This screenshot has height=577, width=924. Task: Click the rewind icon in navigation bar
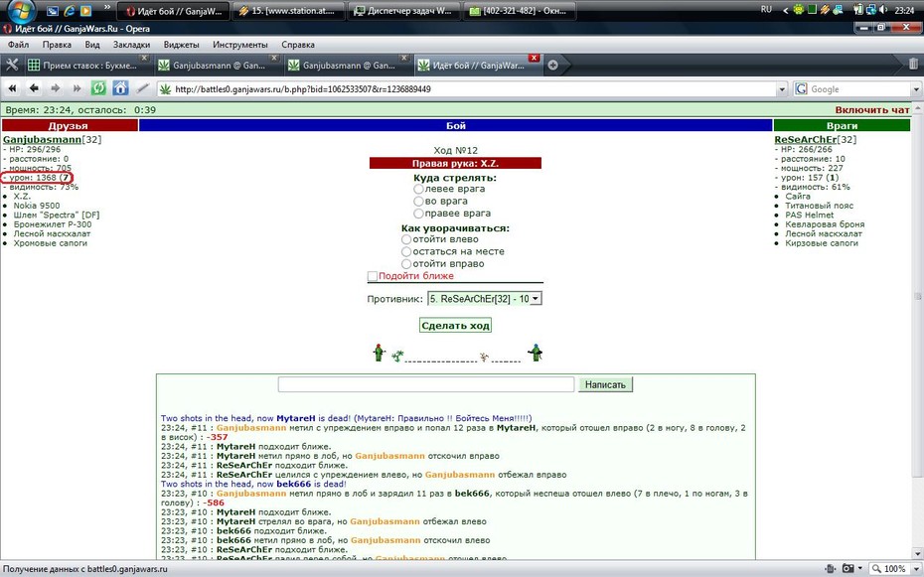point(12,89)
